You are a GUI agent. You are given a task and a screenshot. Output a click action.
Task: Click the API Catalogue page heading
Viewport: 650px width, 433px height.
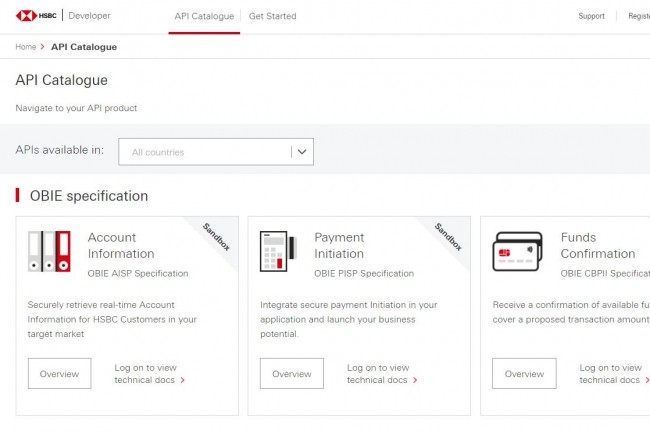coord(61,80)
